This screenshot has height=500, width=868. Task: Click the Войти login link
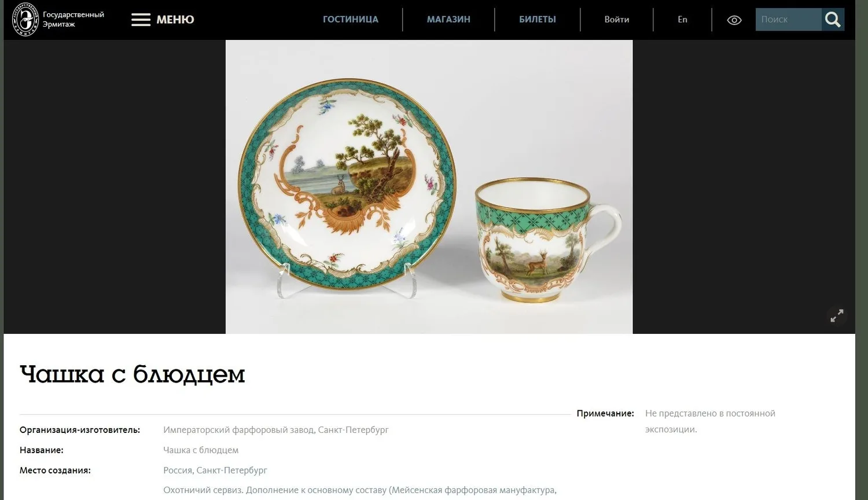[x=617, y=20]
